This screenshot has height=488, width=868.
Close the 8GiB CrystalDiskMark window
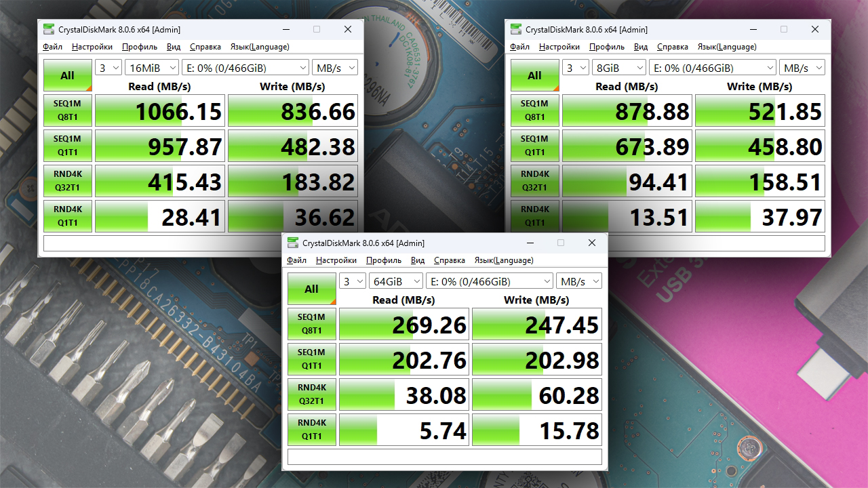[815, 29]
